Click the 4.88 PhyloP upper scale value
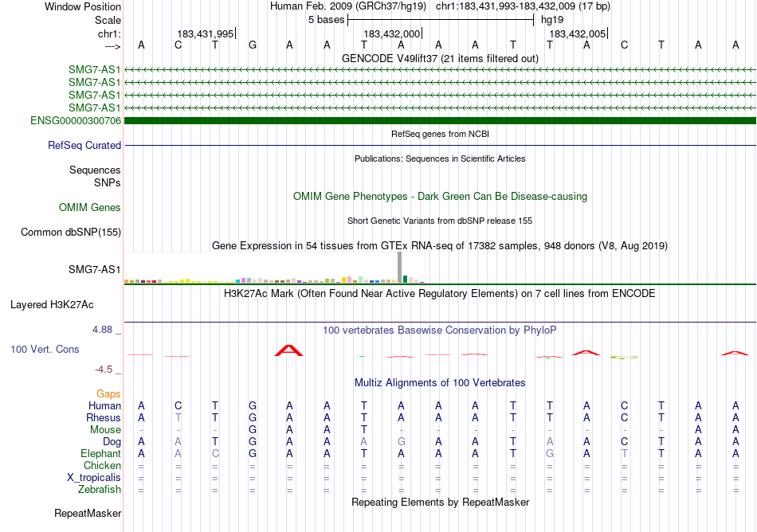This screenshot has height=532, width=757. click(x=102, y=330)
